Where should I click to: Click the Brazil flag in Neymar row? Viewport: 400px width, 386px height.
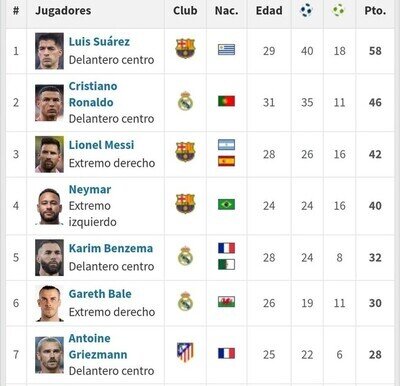pyautogui.click(x=226, y=204)
